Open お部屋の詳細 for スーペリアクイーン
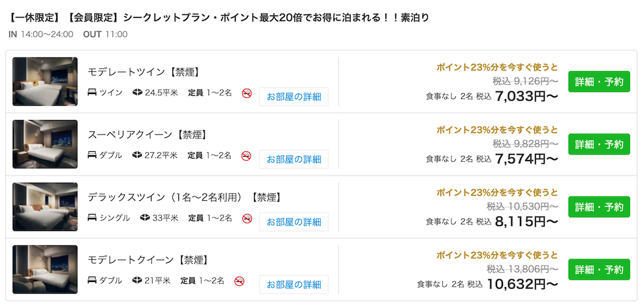Viewport: 644px width, 308px height. (294, 159)
